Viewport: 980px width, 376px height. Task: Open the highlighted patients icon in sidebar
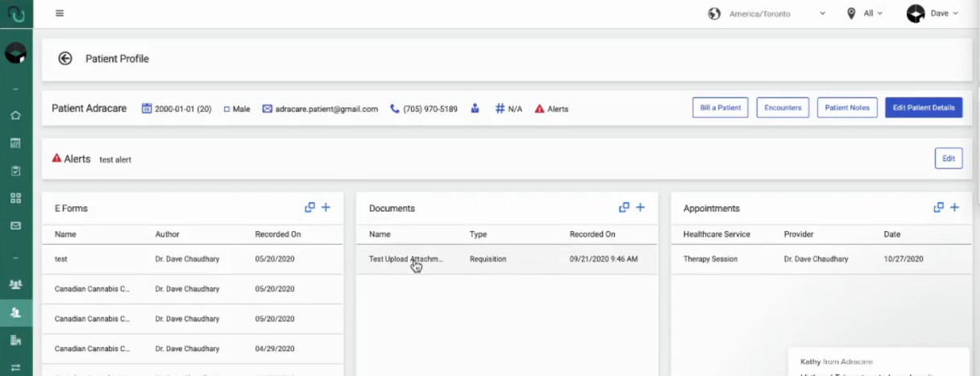(15, 312)
